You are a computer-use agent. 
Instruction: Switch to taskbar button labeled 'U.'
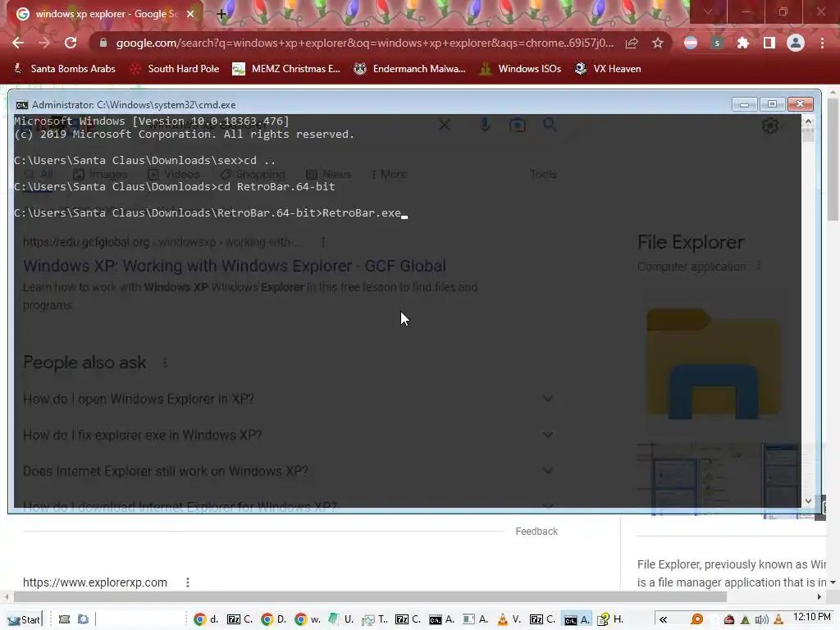point(341,619)
